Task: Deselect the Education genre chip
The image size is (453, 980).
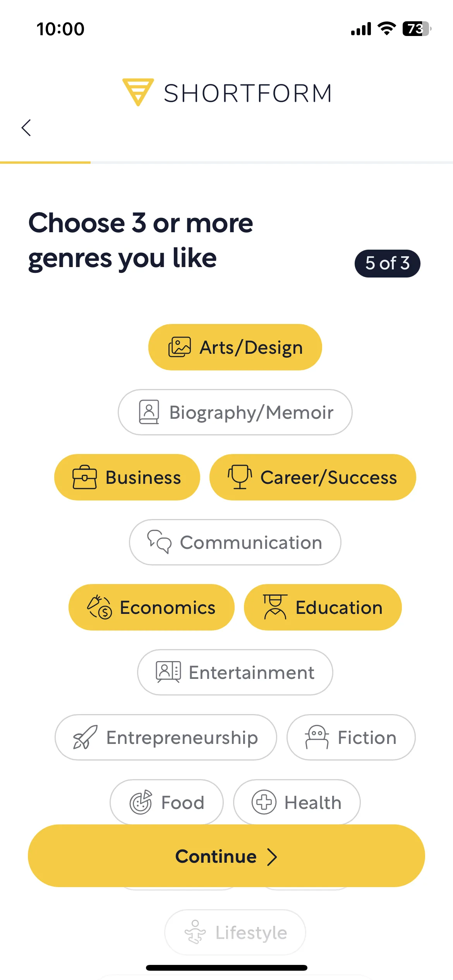Action: (x=323, y=607)
